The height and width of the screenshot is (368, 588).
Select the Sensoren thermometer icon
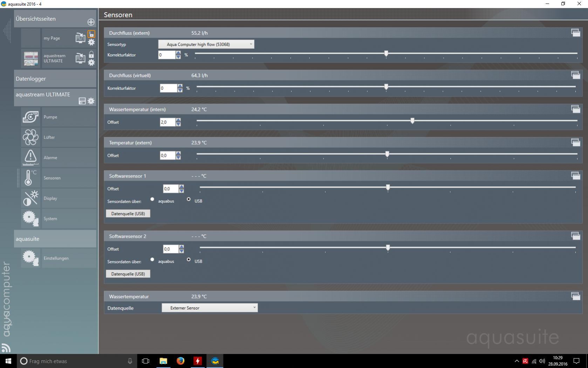(31, 178)
